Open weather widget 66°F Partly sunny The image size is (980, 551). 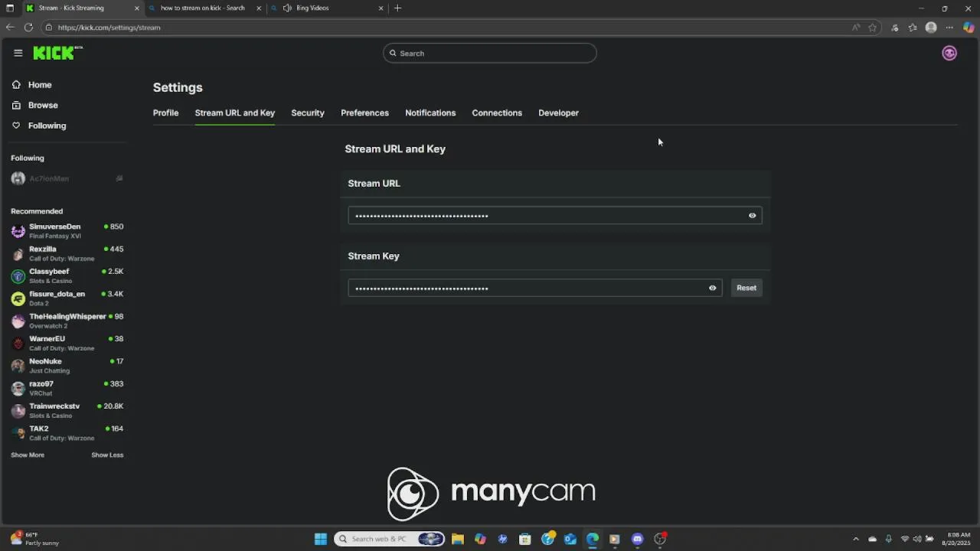tap(34, 539)
